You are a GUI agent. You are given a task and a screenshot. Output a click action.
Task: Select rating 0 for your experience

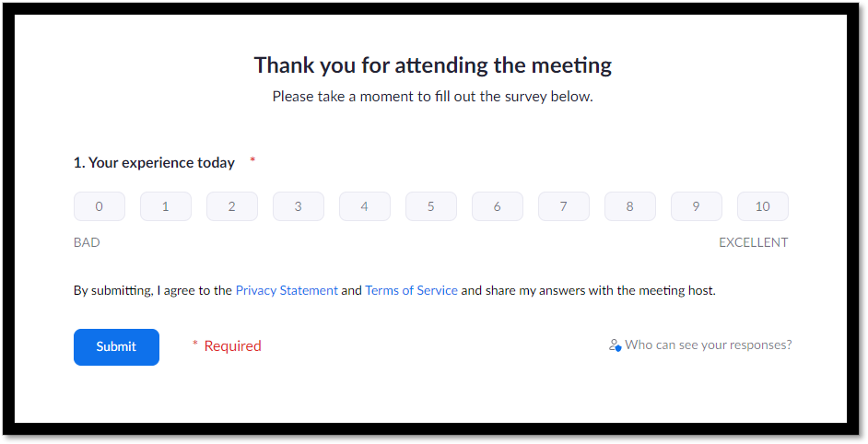point(100,206)
